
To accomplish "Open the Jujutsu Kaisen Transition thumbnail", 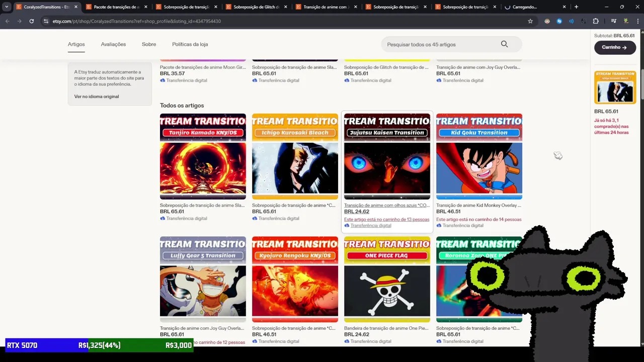I will pos(387,156).
